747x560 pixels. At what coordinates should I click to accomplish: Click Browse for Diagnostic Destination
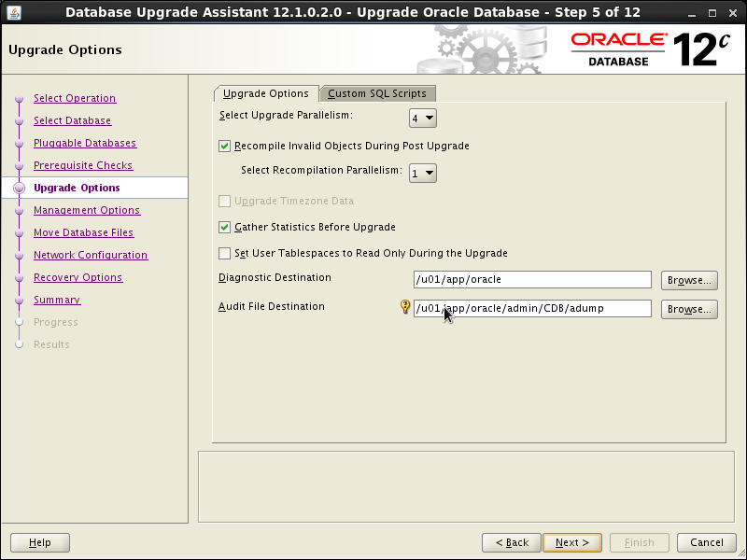pyautogui.click(x=689, y=279)
